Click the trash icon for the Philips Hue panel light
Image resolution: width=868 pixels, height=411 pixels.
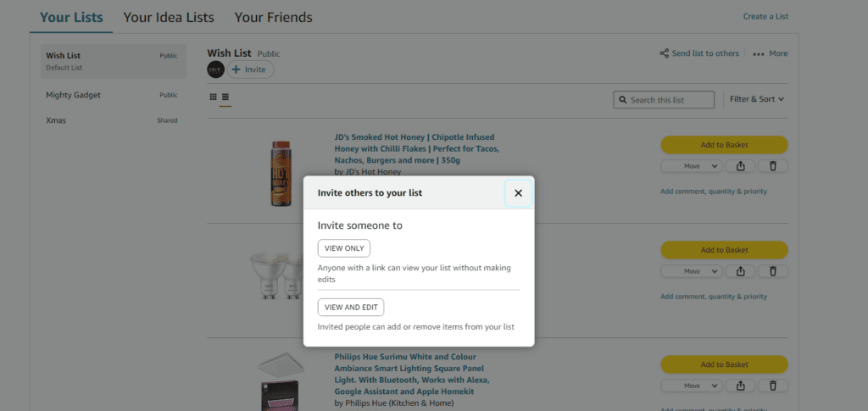pos(773,386)
